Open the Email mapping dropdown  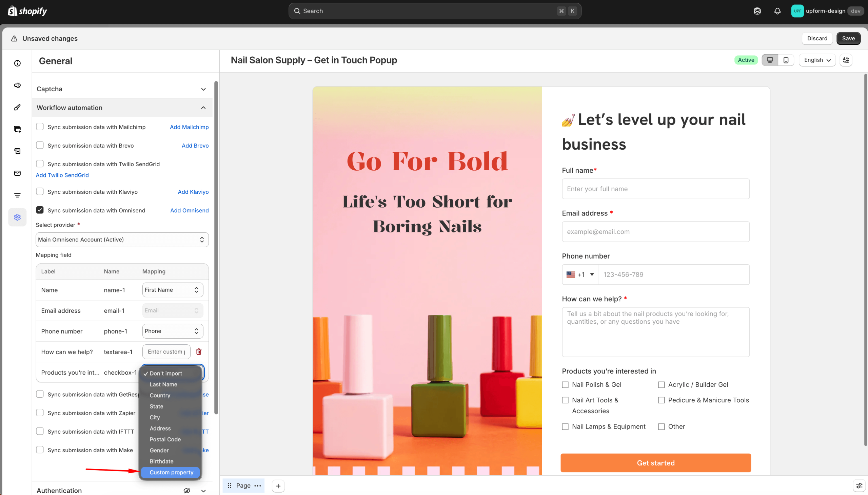(173, 310)
